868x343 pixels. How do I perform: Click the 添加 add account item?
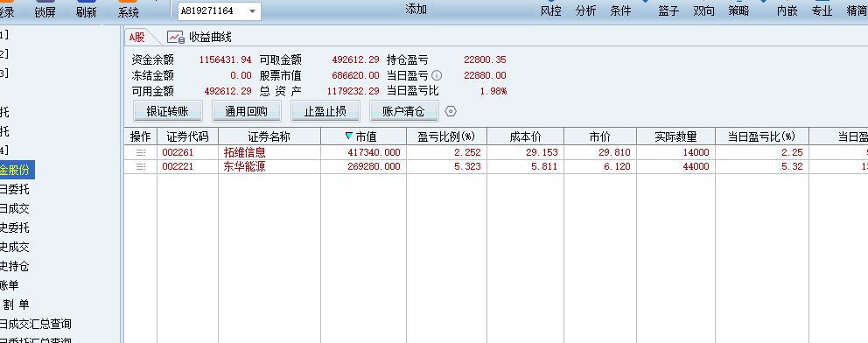[x=416, y=10]
